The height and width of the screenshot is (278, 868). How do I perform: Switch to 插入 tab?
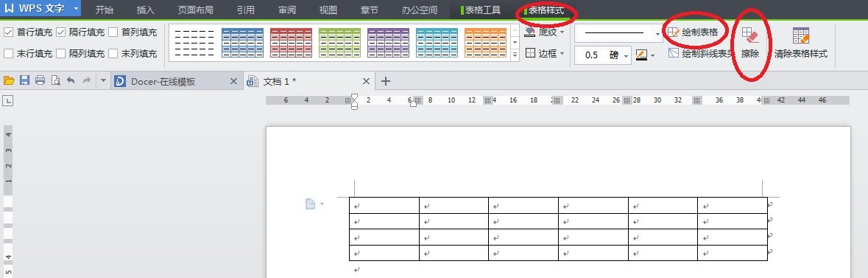point(145,10)
